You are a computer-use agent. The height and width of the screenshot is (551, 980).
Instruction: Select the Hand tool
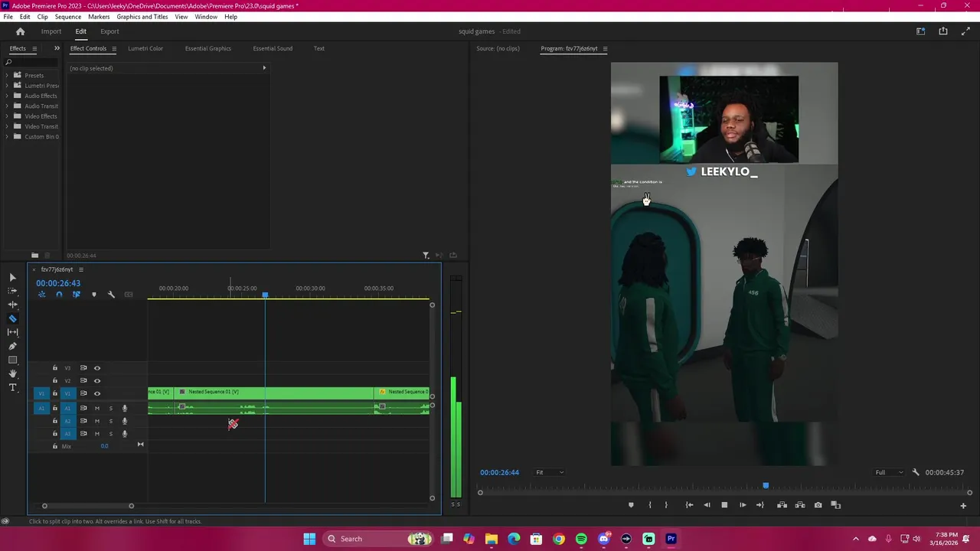pyautogui.click(x=12, y=373)
